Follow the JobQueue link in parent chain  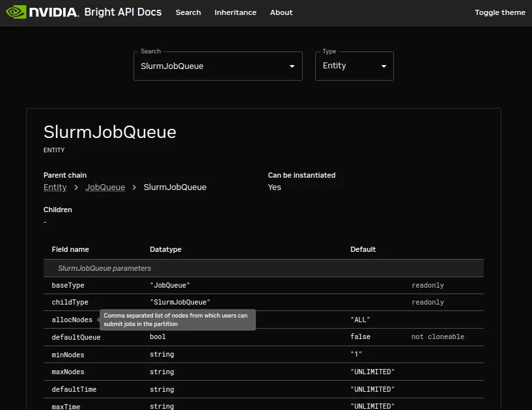tap(105, 187)
